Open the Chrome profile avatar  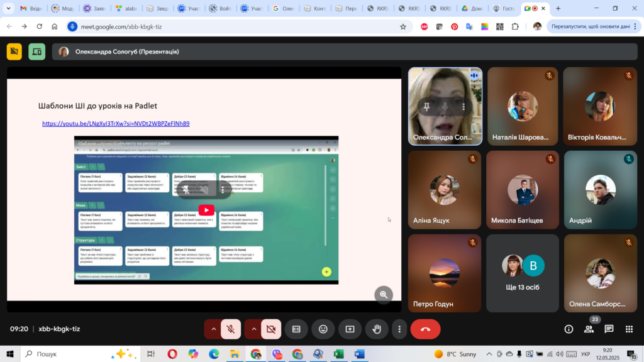point(537,26)
